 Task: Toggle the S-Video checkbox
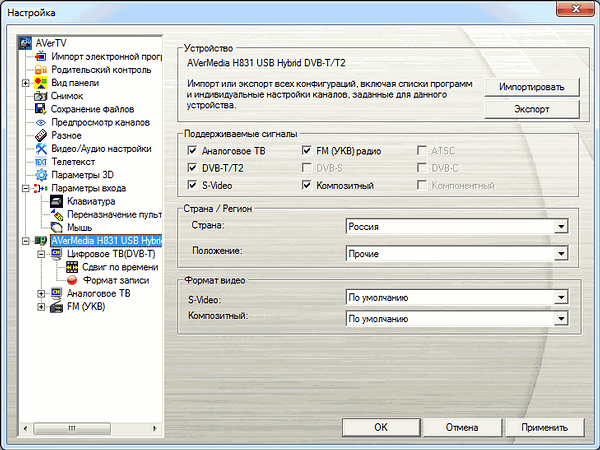point(192,185)
